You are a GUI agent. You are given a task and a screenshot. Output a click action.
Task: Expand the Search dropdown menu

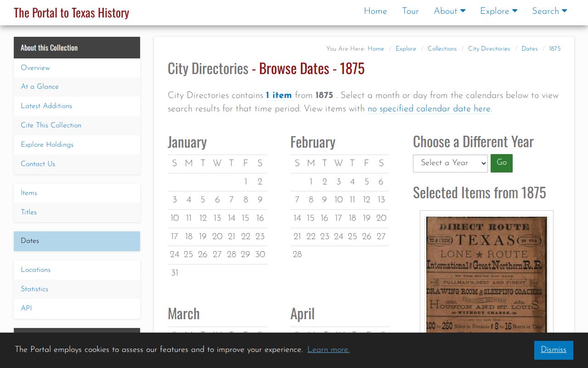[x=549, y=11]
